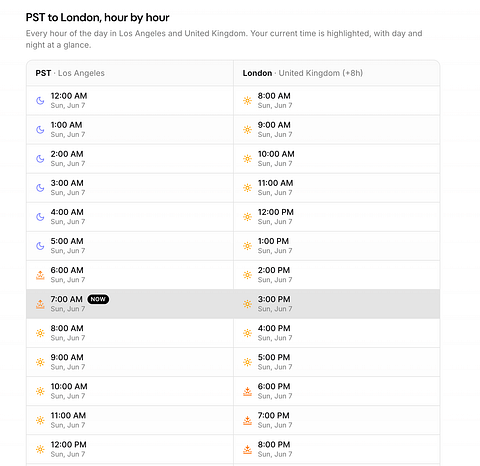This screenshot has height=466, width=480.
Task: Click the sunrise icon in highlighted 7:00 AM row
Action: click(40, 304)
